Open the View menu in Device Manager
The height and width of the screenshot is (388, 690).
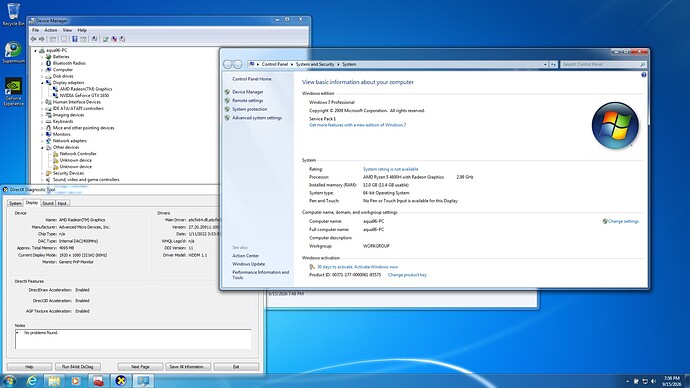67,30
